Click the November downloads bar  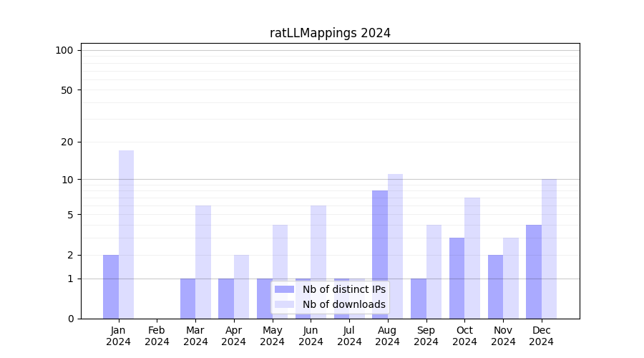tap(511, 278)
